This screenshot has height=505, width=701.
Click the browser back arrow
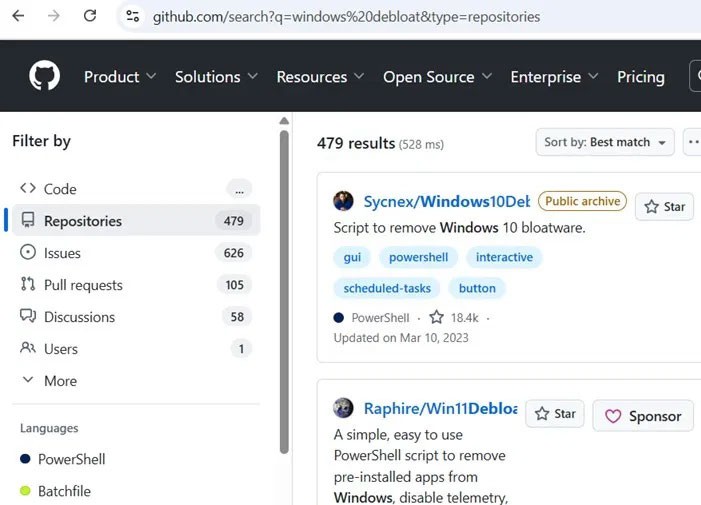coord(18,16)
